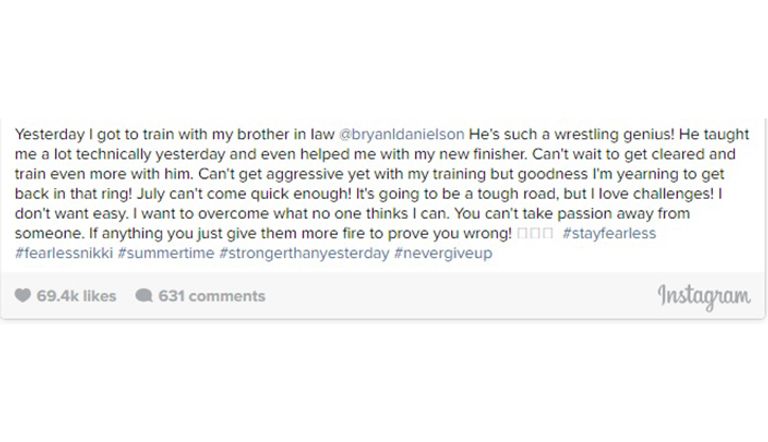Screen dimensions: 768x442
Task: Open the #stayfearless hashtag
Action: click(609, 233)
